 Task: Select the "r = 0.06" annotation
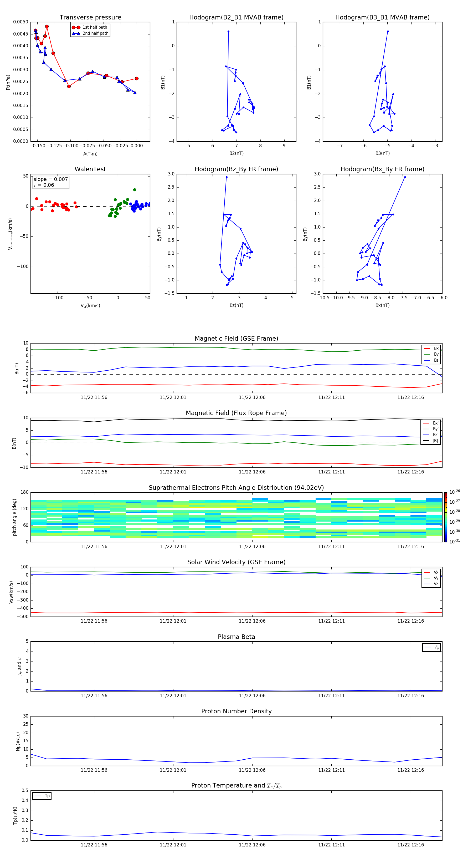pos(44,185)
